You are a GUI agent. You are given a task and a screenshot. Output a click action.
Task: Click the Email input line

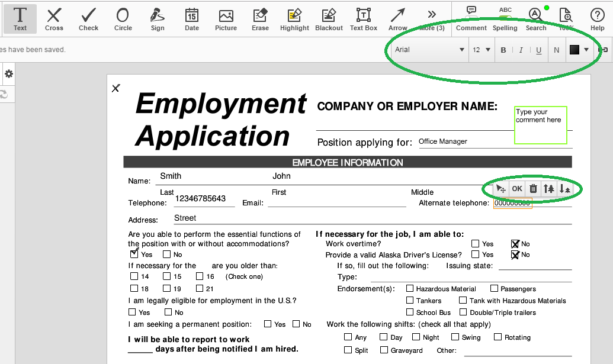(337, 202)
